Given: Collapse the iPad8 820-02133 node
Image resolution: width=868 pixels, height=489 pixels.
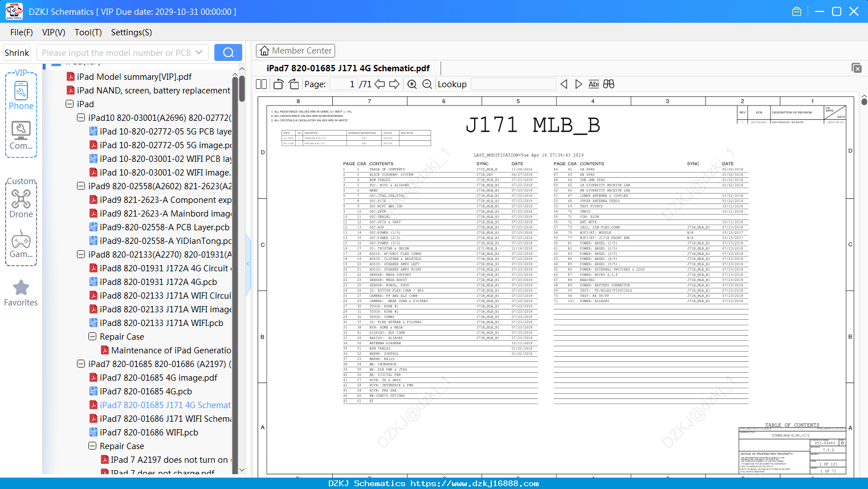Looking at the screenshot, I should 81,255.
